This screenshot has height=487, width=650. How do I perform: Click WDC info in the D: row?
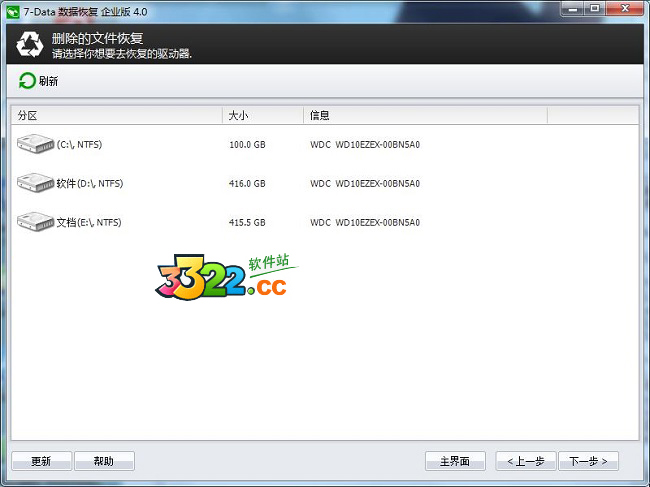365,184
